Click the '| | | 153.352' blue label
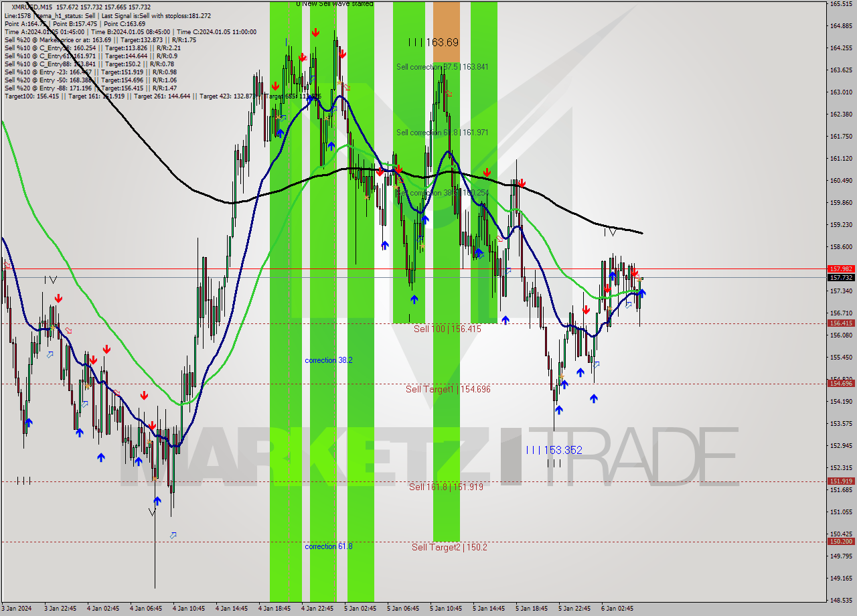This screenshot has width=857, height=616. tap(554, 450)
